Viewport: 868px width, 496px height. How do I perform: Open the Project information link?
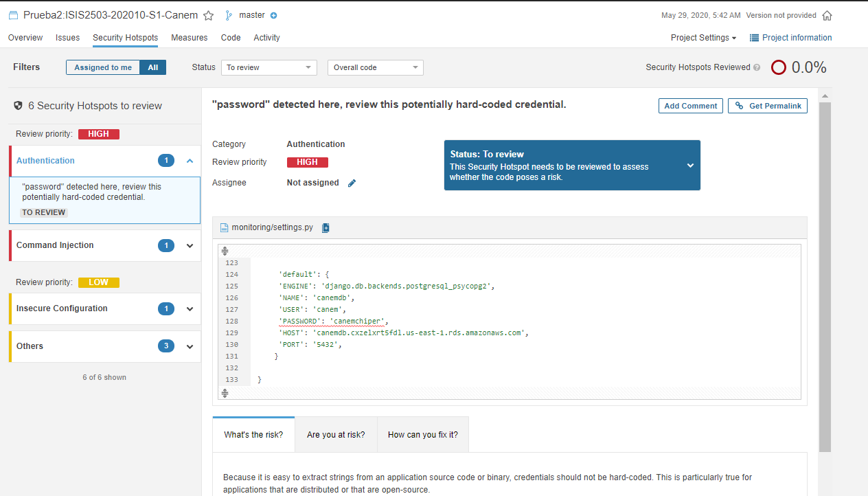(791, 38)
